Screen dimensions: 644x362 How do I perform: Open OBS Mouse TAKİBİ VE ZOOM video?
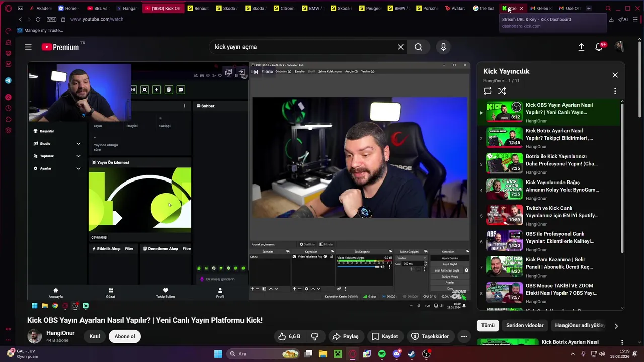tap(550, 293)
